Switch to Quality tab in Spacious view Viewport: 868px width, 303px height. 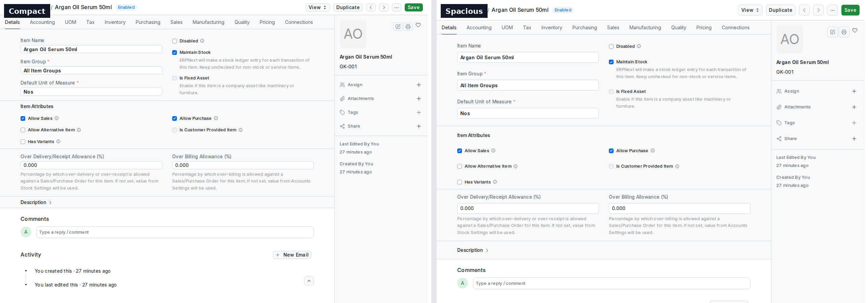pos(679,28)
